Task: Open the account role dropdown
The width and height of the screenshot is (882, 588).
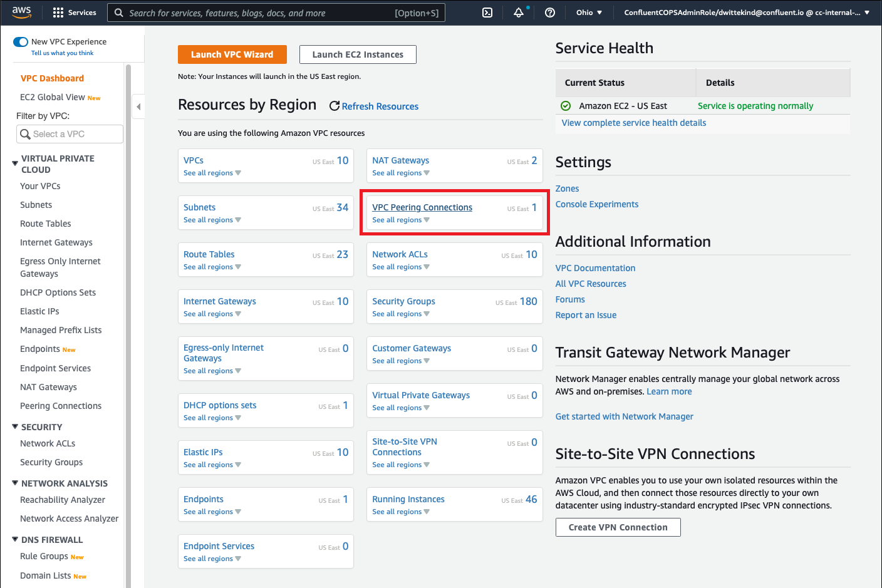Action: (747, 13)
